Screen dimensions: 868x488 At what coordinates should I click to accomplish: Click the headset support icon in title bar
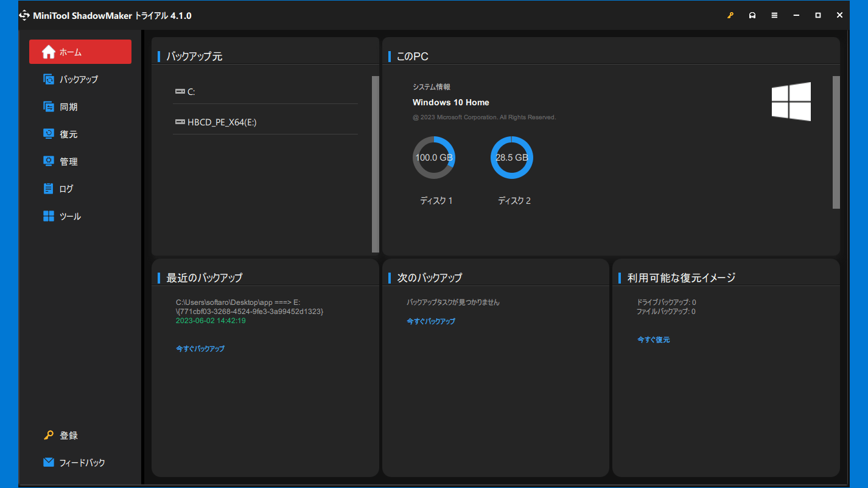click(x=752, y=15)
